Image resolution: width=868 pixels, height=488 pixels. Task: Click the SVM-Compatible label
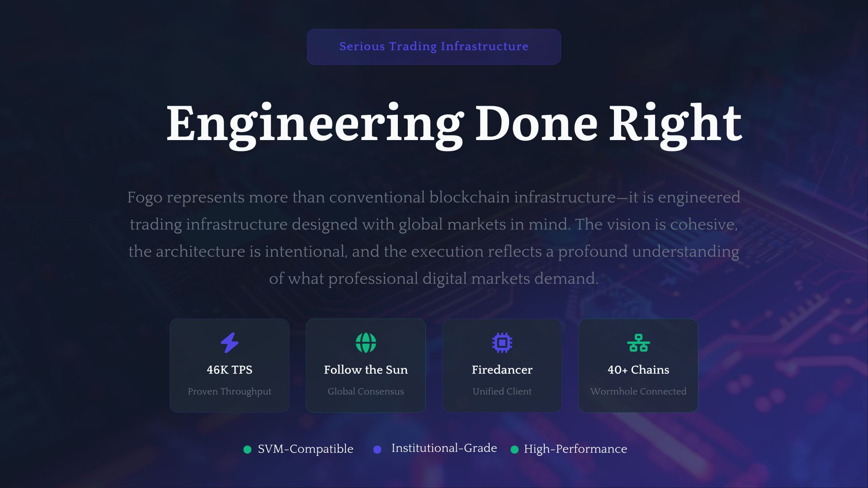[x=305, y=449]
